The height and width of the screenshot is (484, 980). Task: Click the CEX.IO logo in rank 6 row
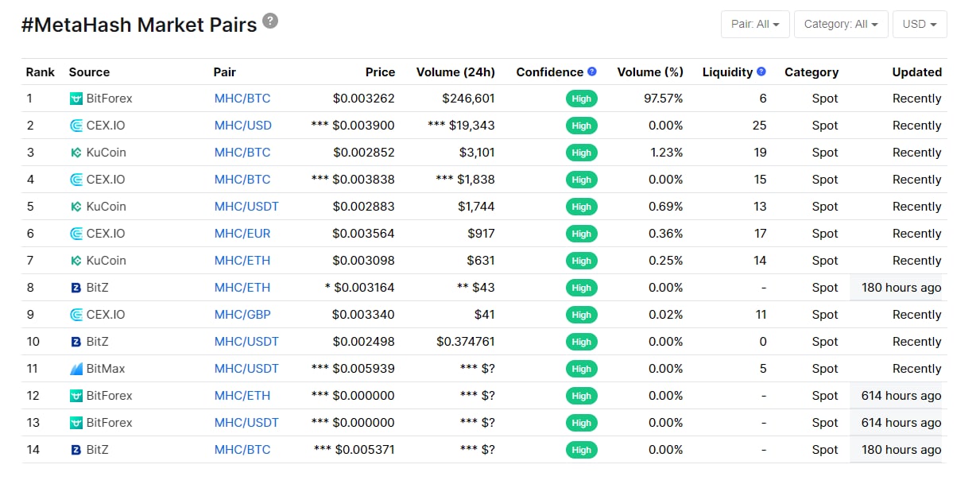[76, 234]
